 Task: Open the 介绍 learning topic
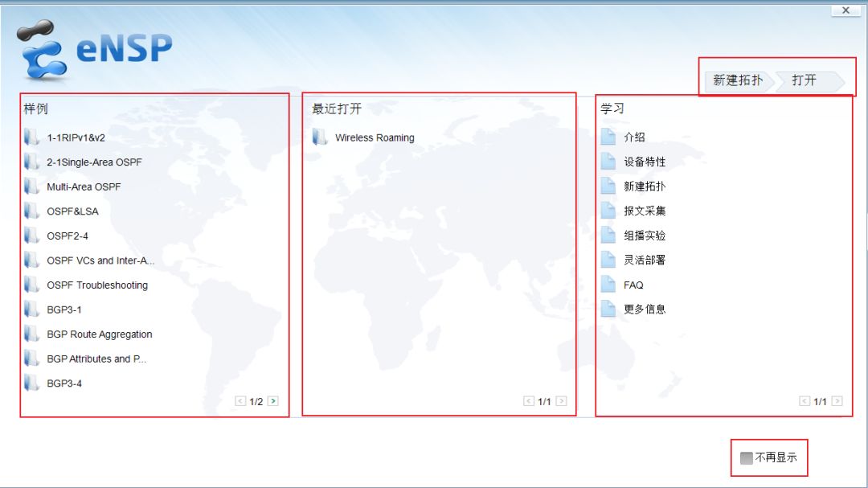tap(634, 137)
